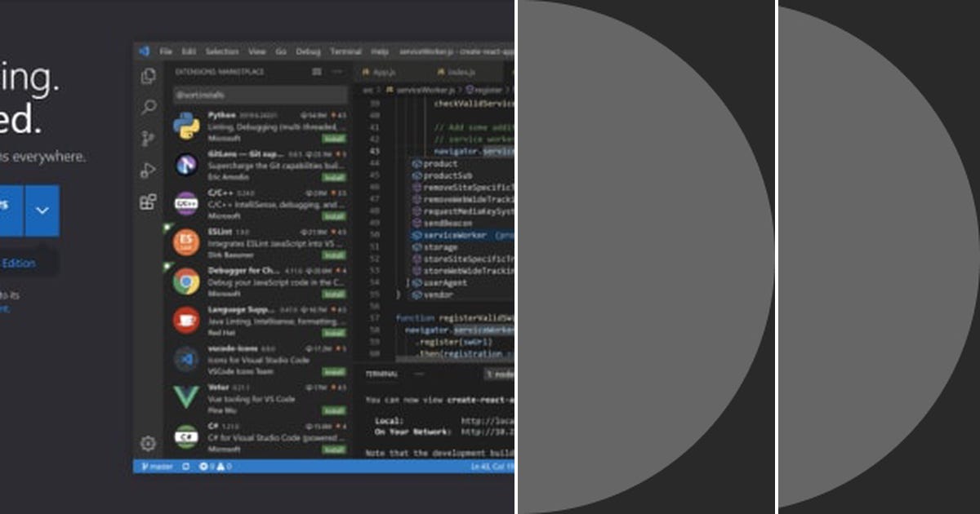
Task: Install the C/C++ extension
Action: (333, 216)
